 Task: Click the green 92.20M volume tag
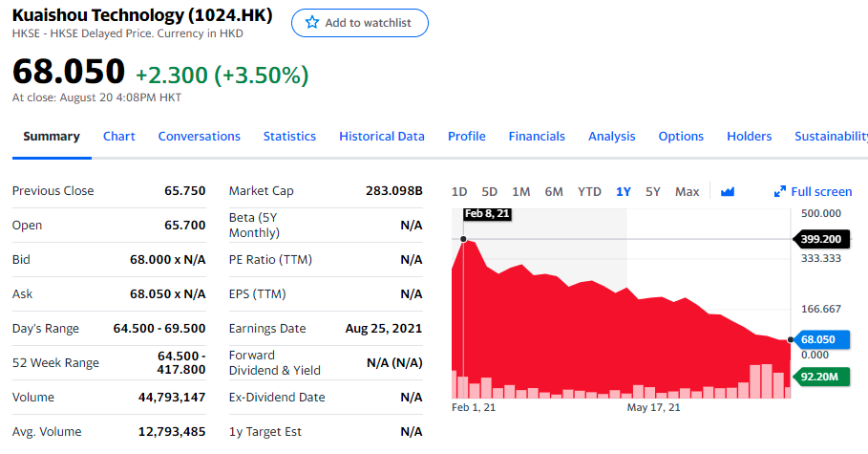tap(820, 377)
